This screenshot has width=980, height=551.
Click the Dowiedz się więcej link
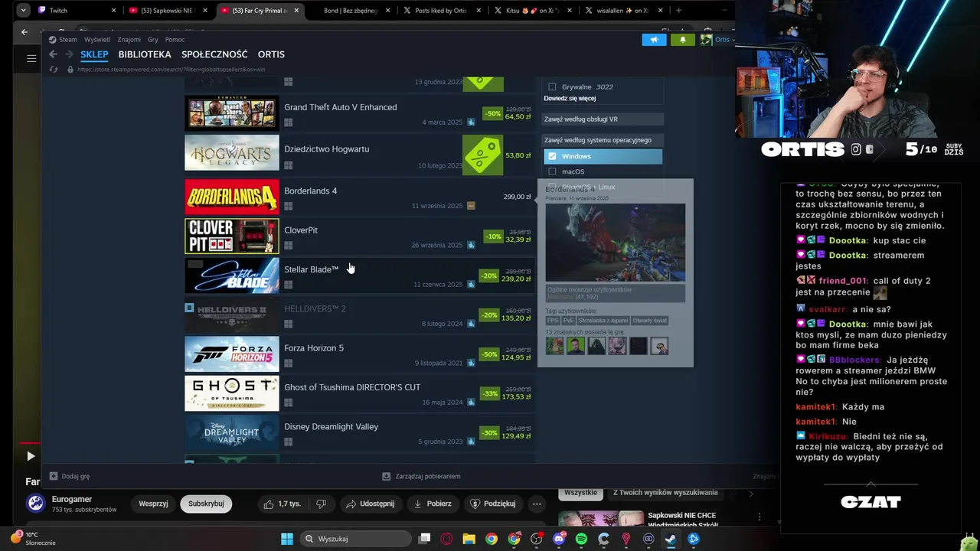[570, 99]
